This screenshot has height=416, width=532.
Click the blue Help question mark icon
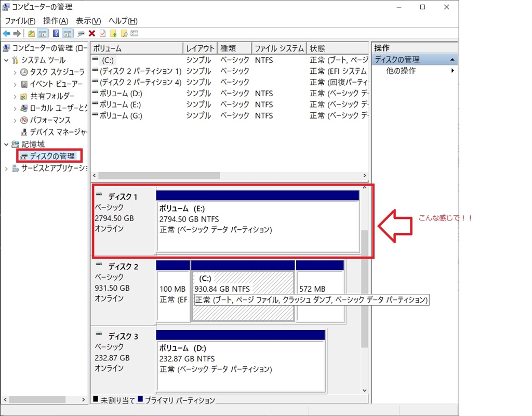(56, 34)
